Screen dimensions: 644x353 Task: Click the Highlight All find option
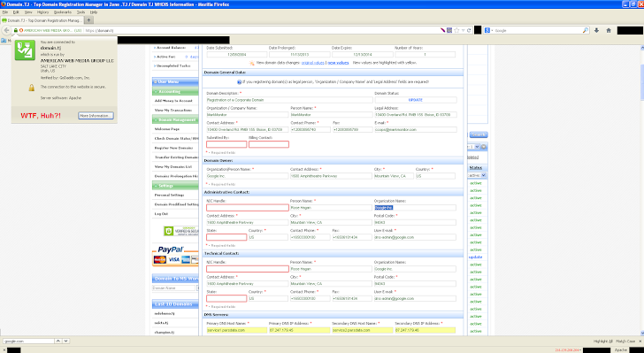tap(603, 341)
